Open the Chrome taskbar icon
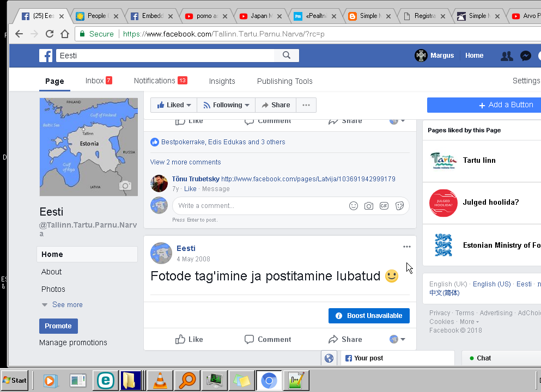Screen dimensions: 541x392 click(269, 381)
